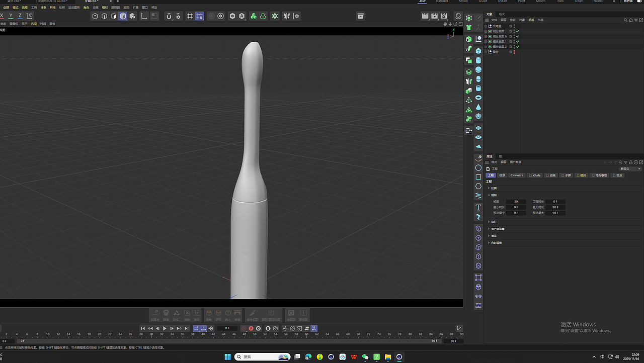Add a Cube primitive from the palette
The image size is (644, 363).
(x=478, y=51)
